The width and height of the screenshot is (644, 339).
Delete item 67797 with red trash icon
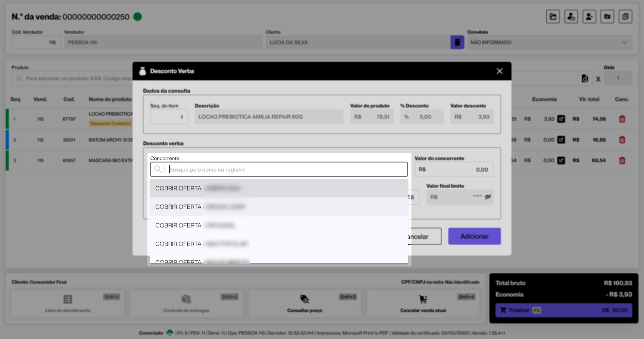[x=622, y=119]
